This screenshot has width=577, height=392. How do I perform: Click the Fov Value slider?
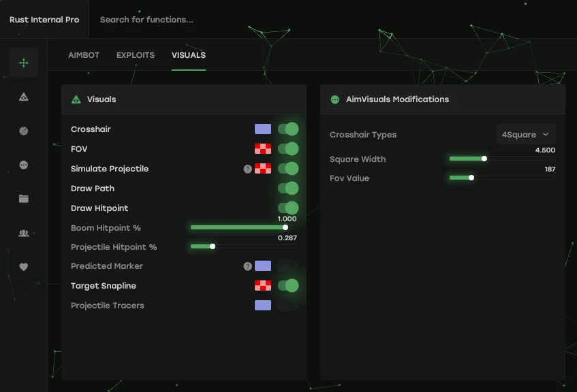click(502, 178)
